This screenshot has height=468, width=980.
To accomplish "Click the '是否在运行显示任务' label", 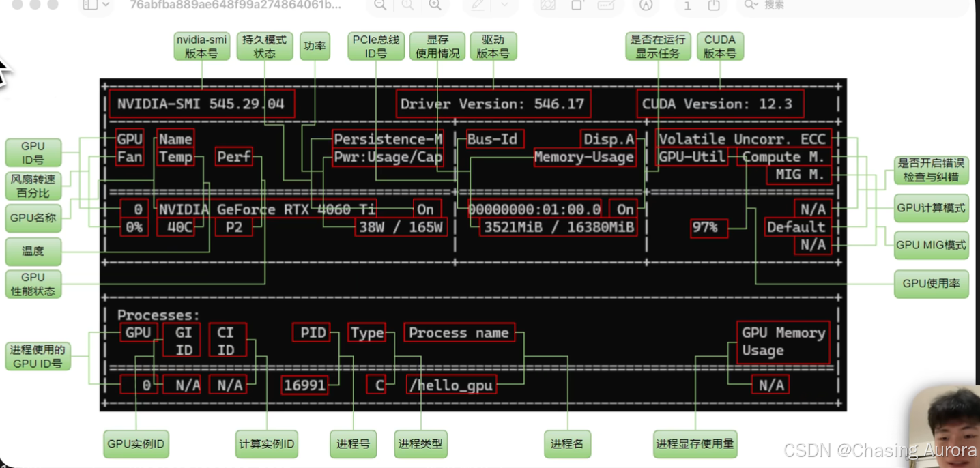I will pos(658,46).
